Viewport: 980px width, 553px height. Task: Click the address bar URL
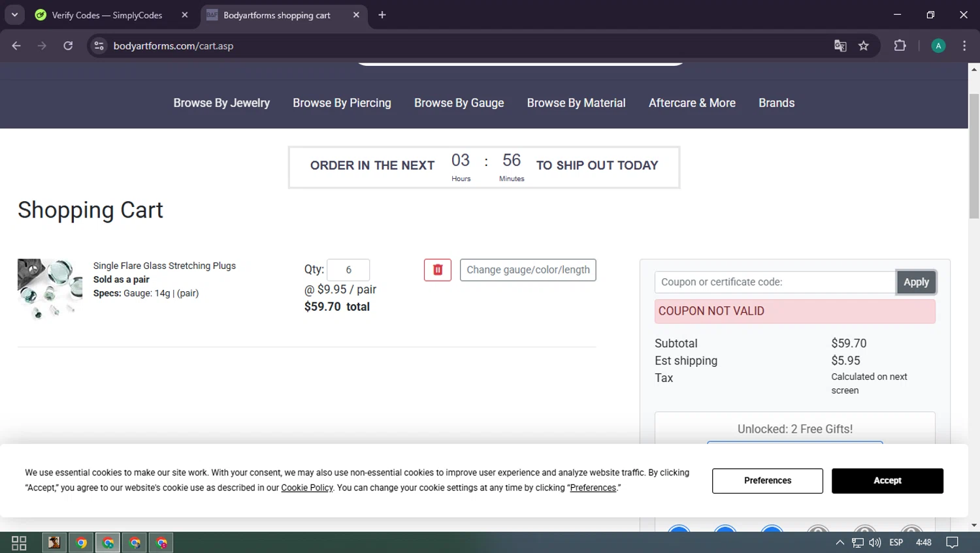[x=173, y=46]
